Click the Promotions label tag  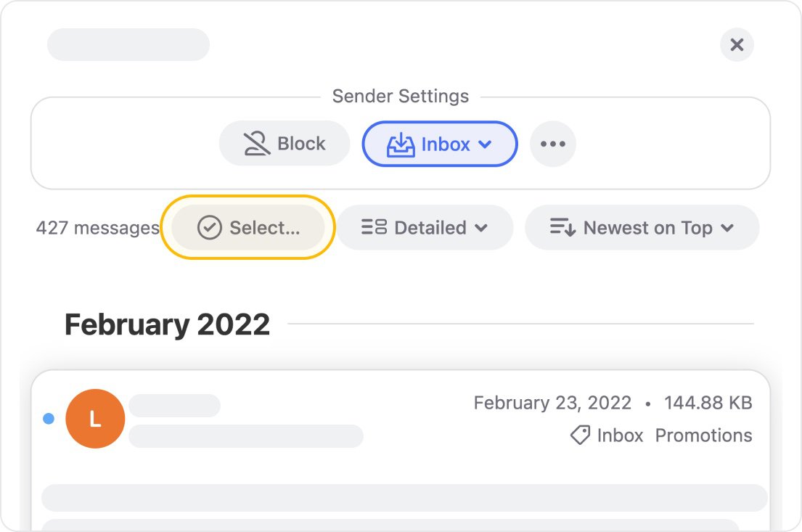point(703,435)
